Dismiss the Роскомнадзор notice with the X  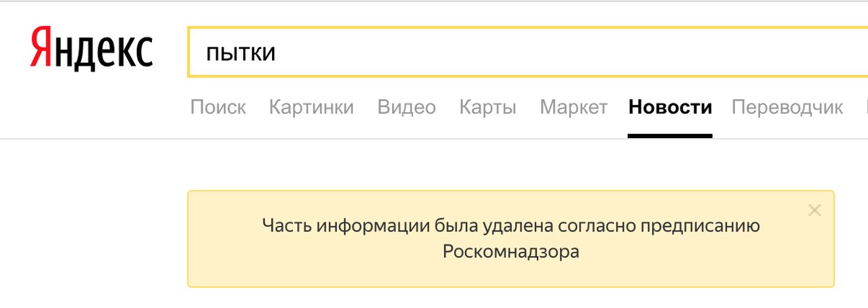814,210
